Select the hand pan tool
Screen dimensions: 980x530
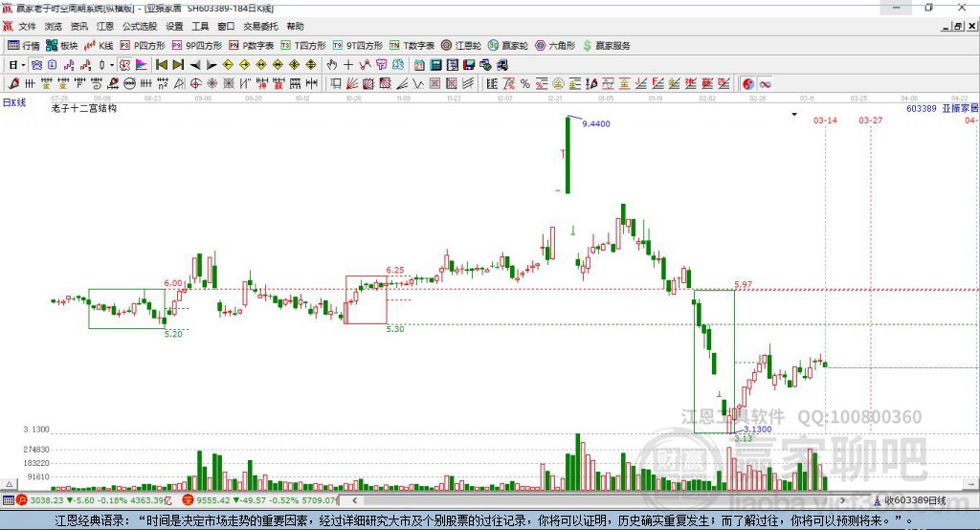pyautogui.click(x=332, y=65)
